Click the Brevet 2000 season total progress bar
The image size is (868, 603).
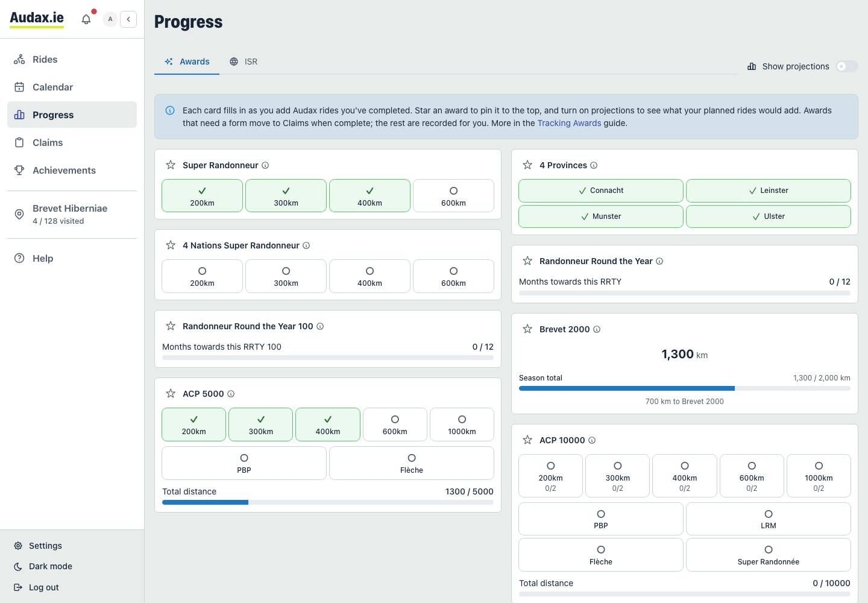(685, 388)
